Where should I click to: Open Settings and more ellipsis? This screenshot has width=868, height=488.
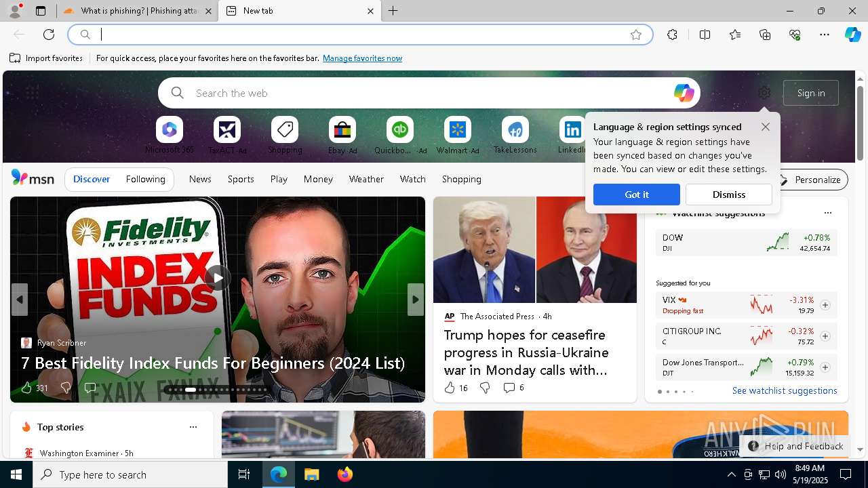point(825,35)
